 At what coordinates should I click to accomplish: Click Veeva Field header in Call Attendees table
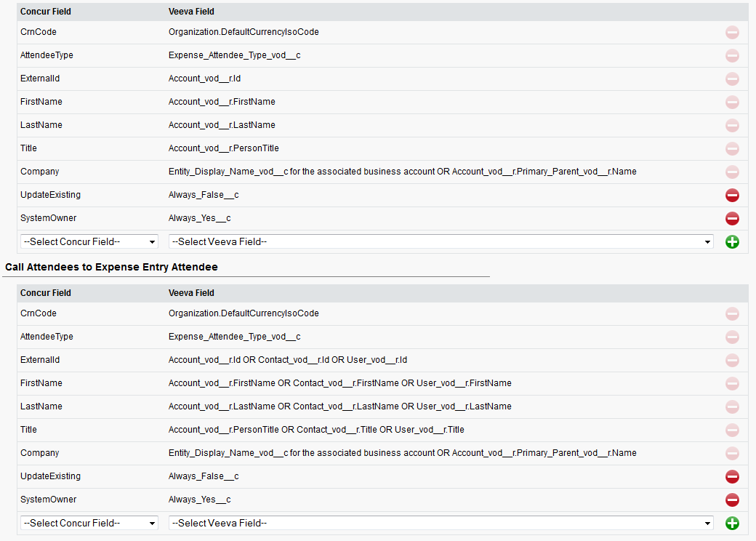[191, 293]
